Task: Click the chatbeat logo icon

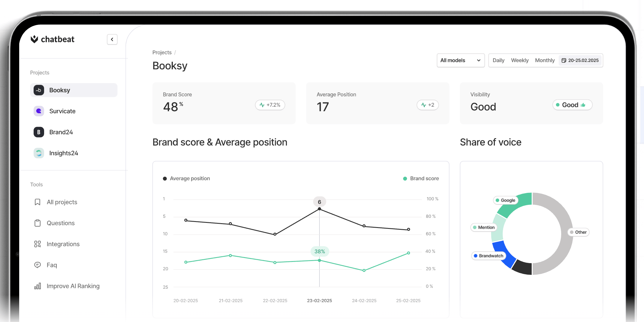Action: coord(34,39)
